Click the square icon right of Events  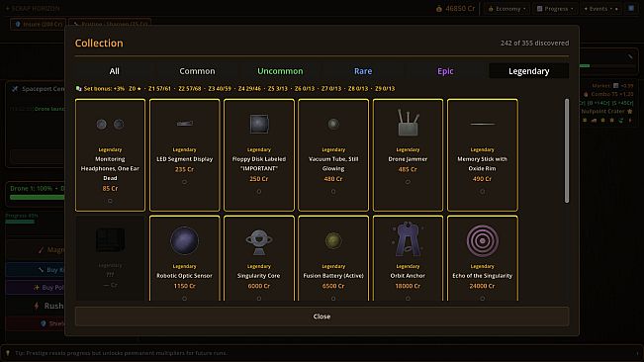pyautogui.click(x=631, y=8)
